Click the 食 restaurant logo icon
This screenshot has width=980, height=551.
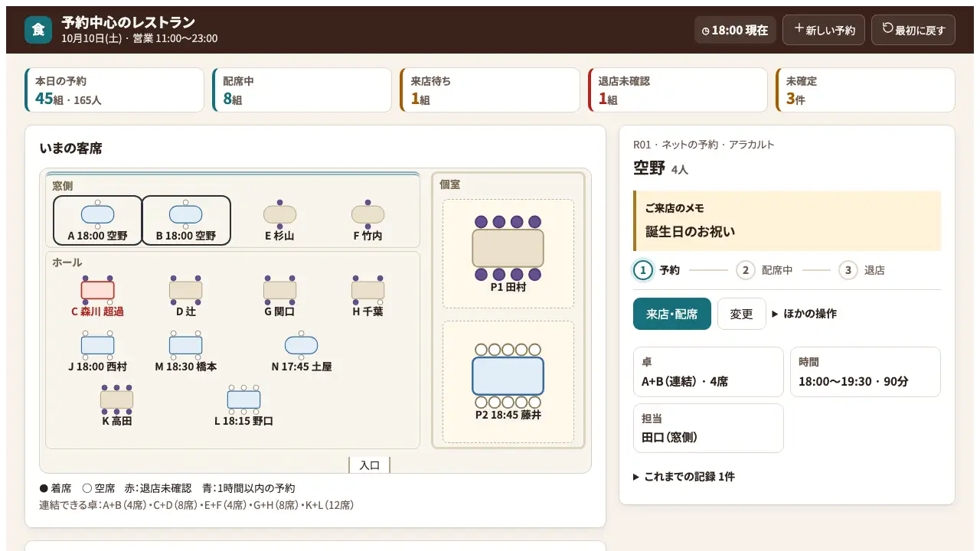point(38,30)
